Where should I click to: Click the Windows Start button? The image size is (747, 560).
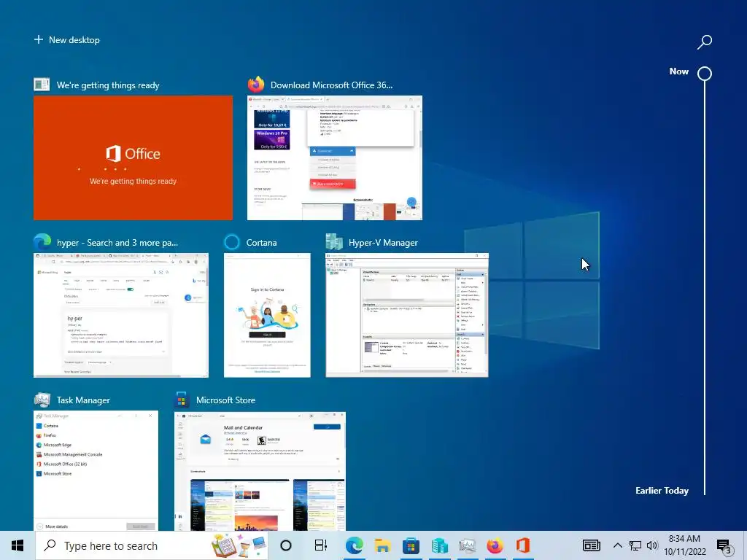click(18, 545)
